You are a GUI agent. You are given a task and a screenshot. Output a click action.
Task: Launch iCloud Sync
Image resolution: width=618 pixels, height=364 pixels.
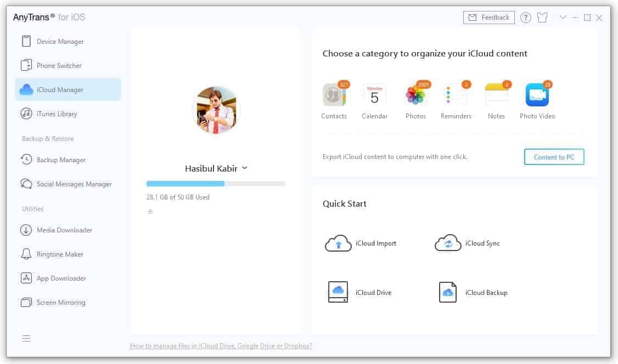467,243
